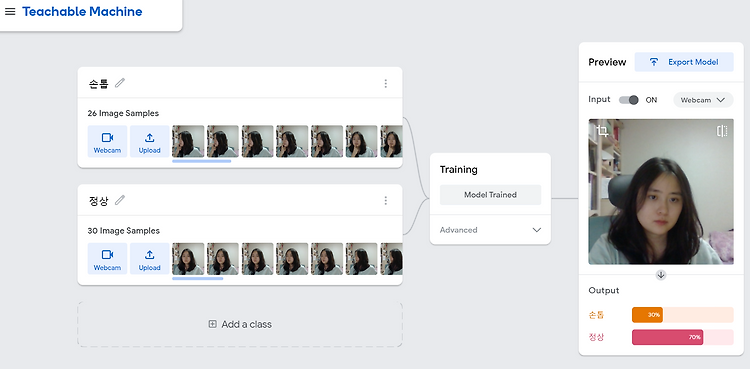This screenshot has width=750, height=369.
Task: Click the 손톱 samples scrollbar
Action: click(201, 161)
